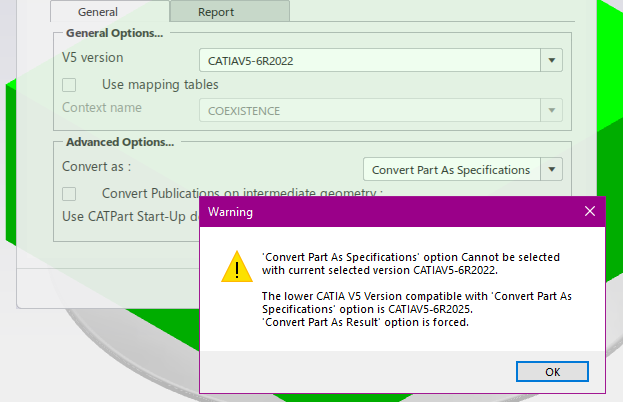Click the CATIAV5-6R2022 version field

click(x=368, y=61)
